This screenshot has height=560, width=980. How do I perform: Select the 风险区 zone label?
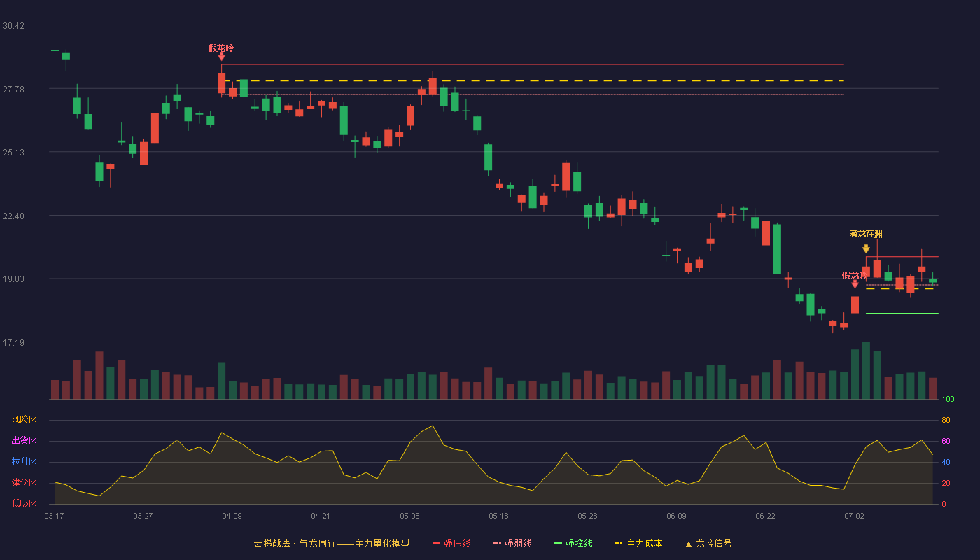point(24,420)
